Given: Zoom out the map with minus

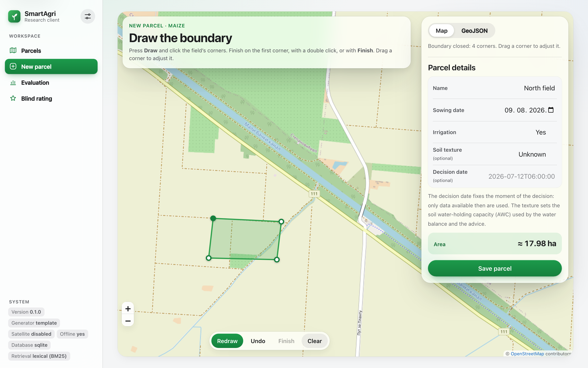Looking at the screenshot, I should [x=128, y=321].
